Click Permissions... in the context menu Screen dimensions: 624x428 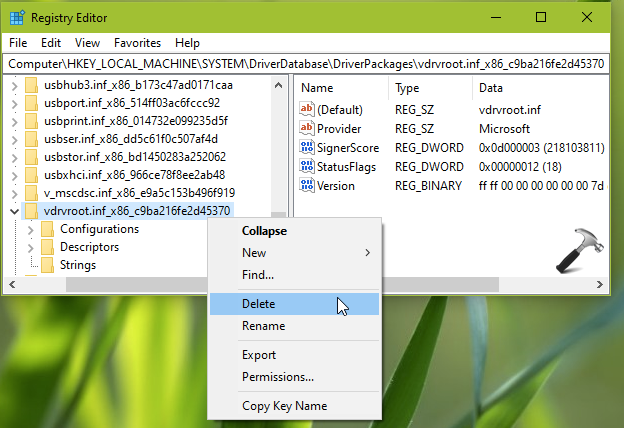(x=277, y=377)
